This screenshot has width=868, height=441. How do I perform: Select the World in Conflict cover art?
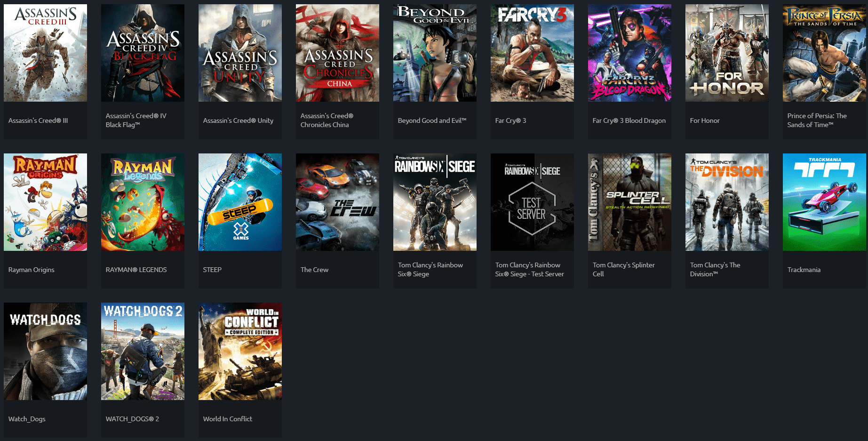coord(240,351)
